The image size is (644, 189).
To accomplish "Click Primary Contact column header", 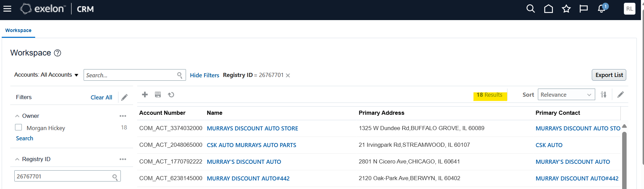I will point(558,113).
